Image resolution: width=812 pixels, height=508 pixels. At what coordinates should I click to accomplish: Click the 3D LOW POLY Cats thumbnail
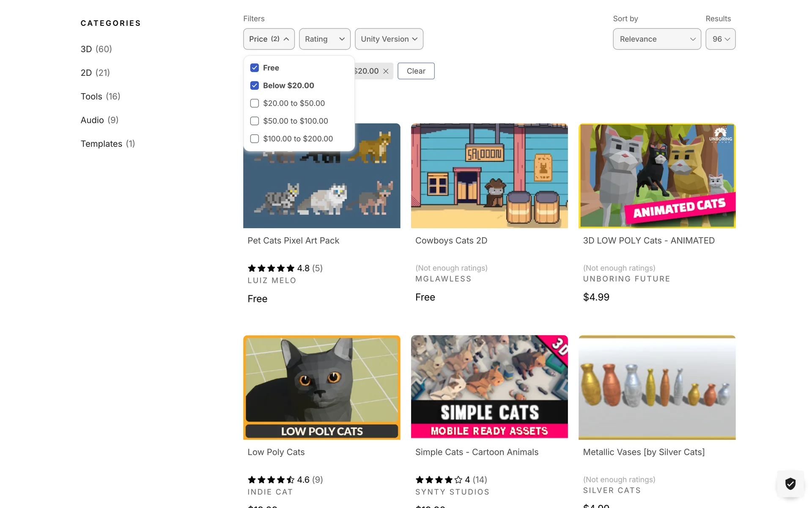click(657, 176)
